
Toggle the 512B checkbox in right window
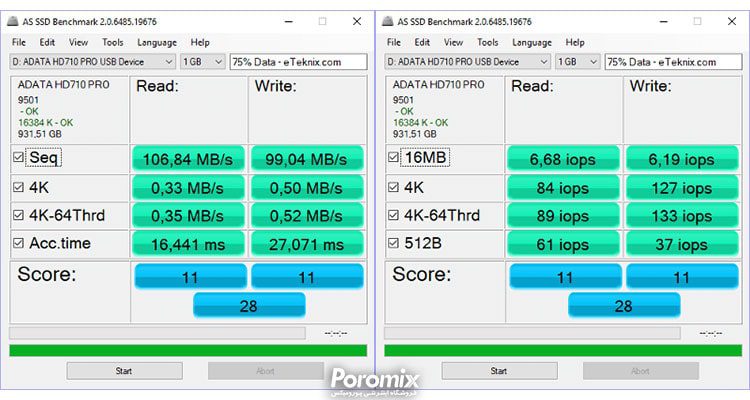click(x=394, y=243)
